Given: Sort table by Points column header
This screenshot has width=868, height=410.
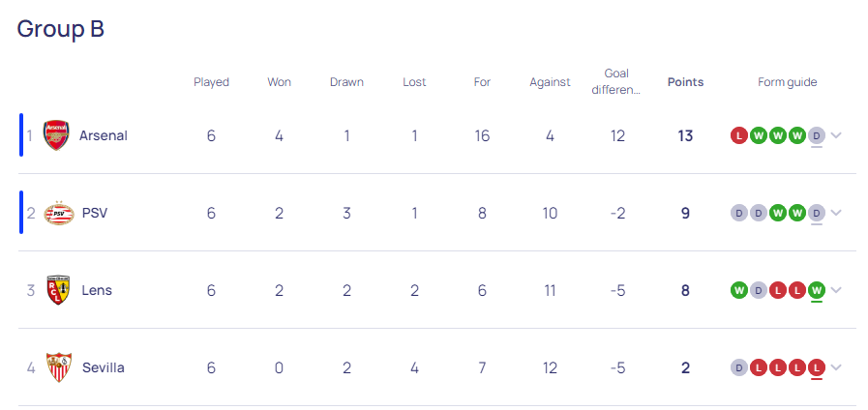Looking at the screenshot, I should coord(685,82).
